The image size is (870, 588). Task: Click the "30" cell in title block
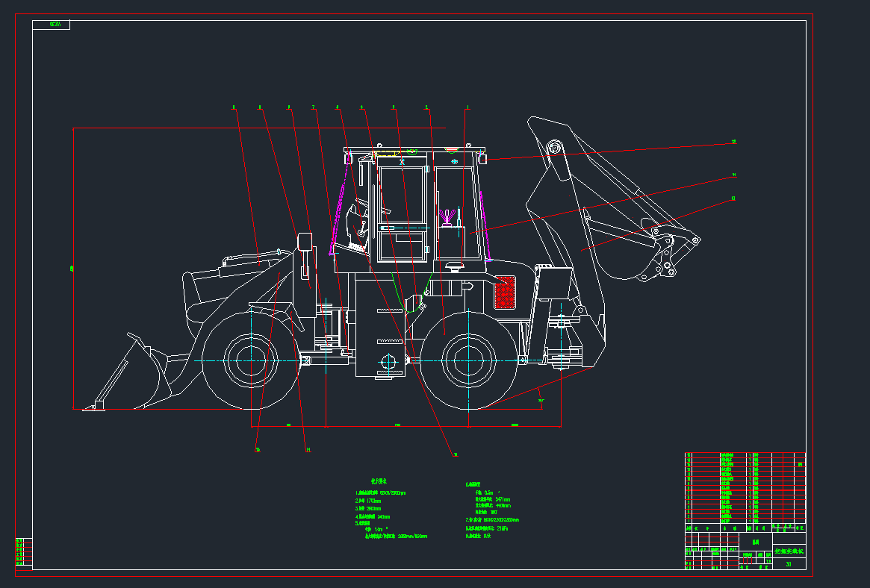pos(789,565)
